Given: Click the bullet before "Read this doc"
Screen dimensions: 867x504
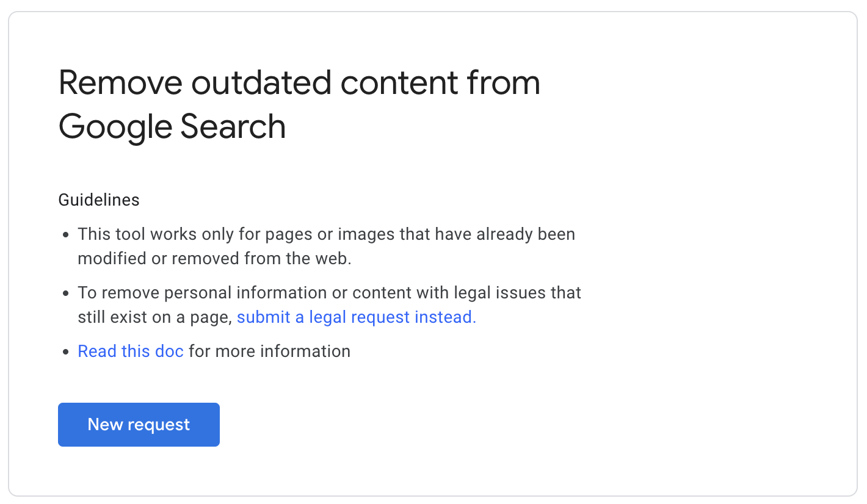Looking at the screenshot, I should (x=66, y=352).
